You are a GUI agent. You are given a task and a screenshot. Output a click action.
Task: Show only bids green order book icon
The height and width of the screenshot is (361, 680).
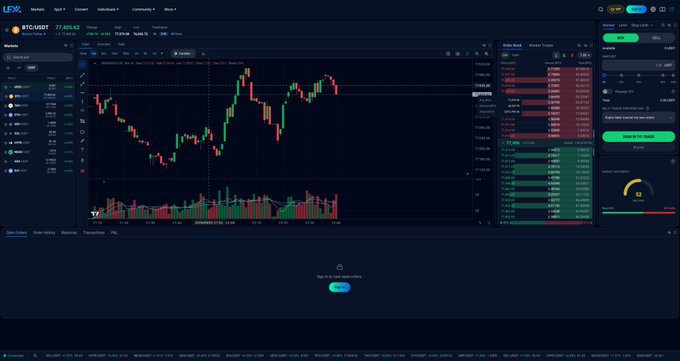[564, 55]
